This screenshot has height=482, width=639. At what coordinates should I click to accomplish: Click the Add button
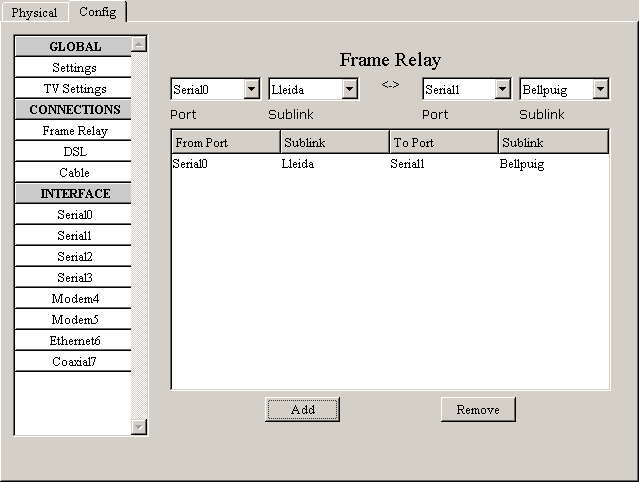pyautogui.click(x=302, y=409)
